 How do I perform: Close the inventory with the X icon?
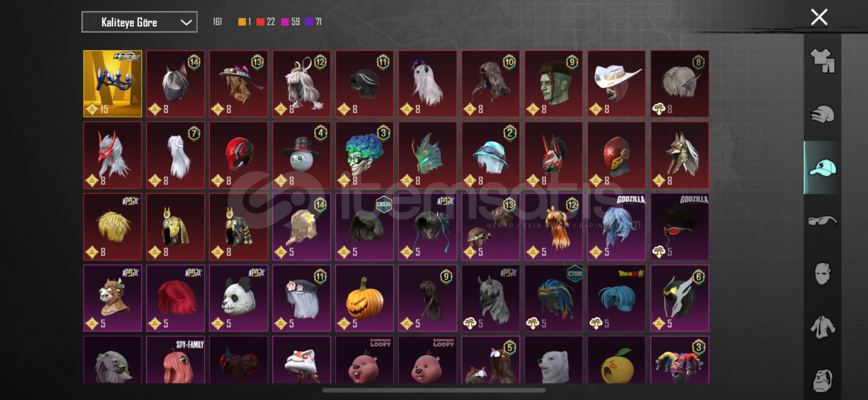coord(819,17)
